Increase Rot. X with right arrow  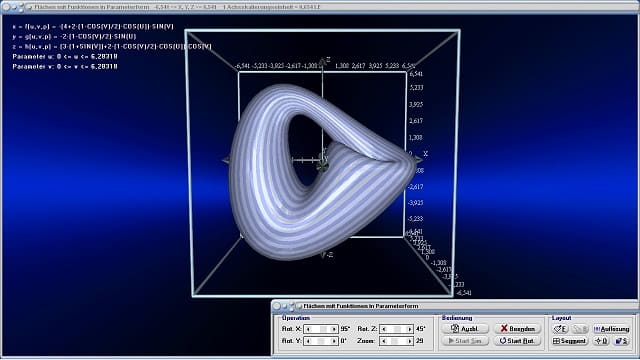point(334,329)
